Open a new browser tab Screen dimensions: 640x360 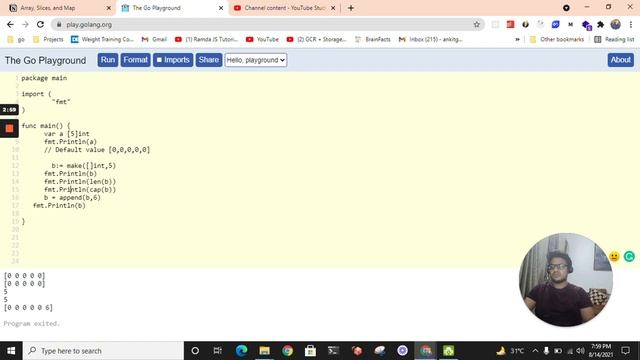[351, 8]
